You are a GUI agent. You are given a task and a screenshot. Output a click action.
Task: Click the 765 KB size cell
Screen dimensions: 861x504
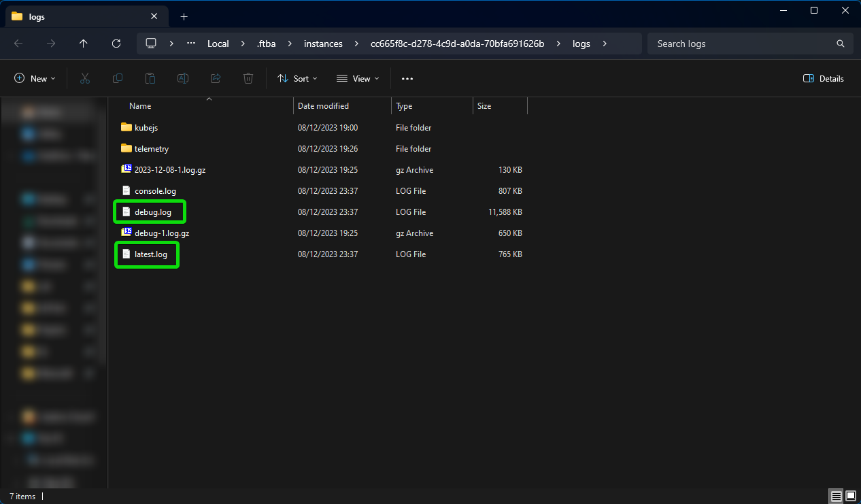tap(510, 254)
